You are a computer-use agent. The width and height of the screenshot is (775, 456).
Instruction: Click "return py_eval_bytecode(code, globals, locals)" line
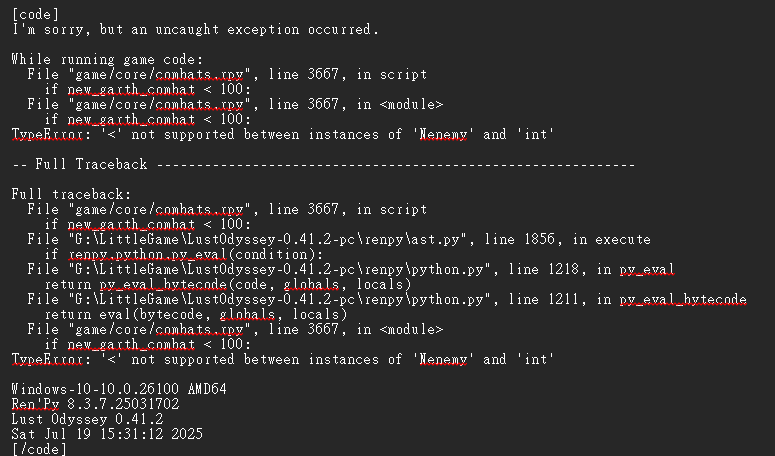click(x=228, y=285)
